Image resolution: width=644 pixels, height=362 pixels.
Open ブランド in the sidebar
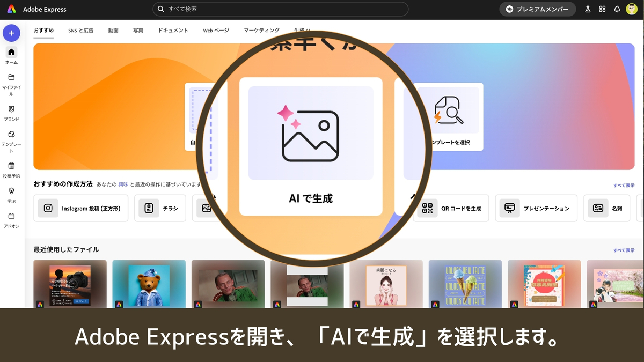click(x=11, y=113)
